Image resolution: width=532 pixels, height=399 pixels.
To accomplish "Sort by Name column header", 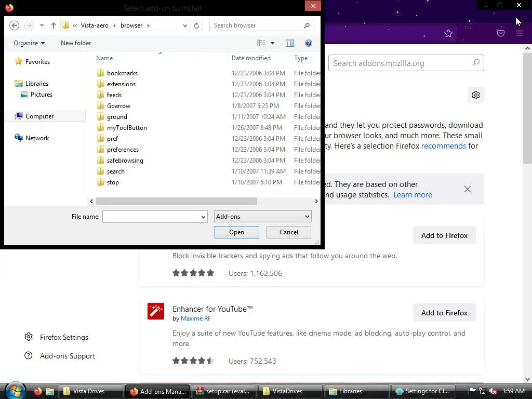I will click(x=104, y=58).
